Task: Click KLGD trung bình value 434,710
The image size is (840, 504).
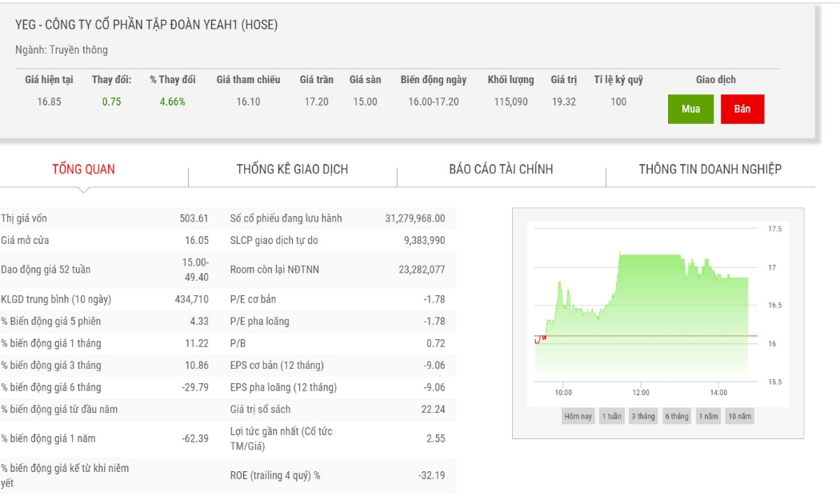Action: point(192,299)
